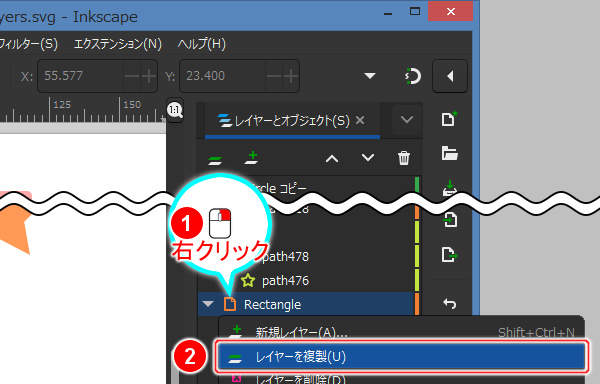Open the Extensions (エクステンション) menu
This screenshot has height=384, width=600.
coord(118,44)
